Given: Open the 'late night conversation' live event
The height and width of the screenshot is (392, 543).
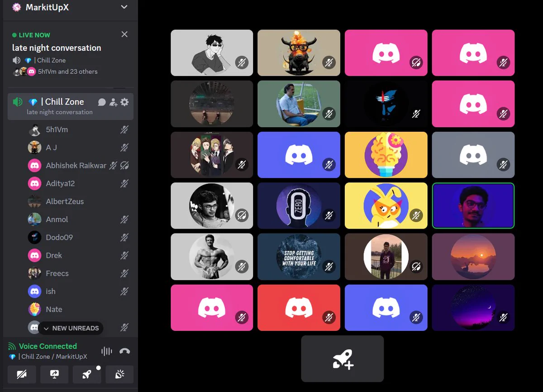Looking at the screenshot, I should click(x=57, y=48).
